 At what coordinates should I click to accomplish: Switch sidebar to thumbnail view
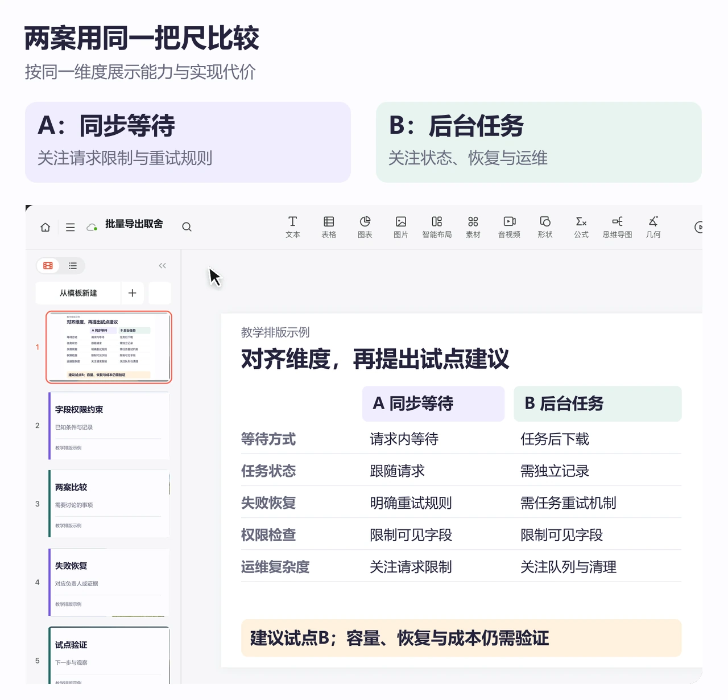point(48,266)
